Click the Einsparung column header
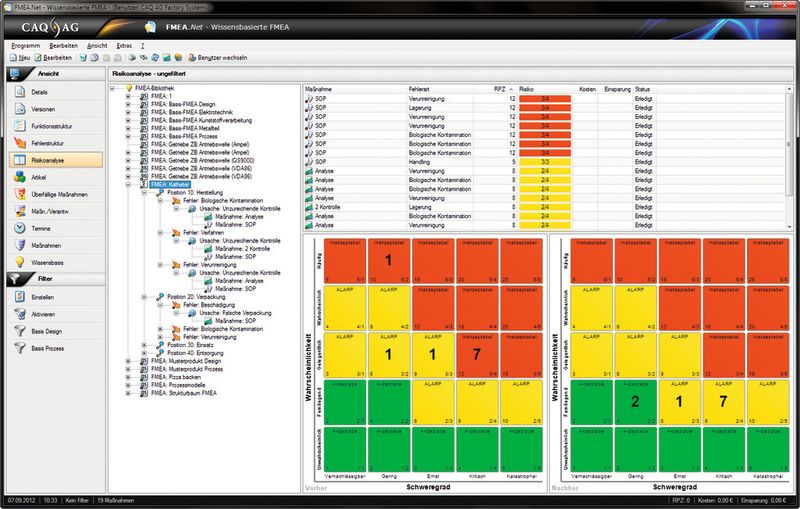The height and width of the screenshot is (509, 800). pyautogui.click(x=617, y=89)
